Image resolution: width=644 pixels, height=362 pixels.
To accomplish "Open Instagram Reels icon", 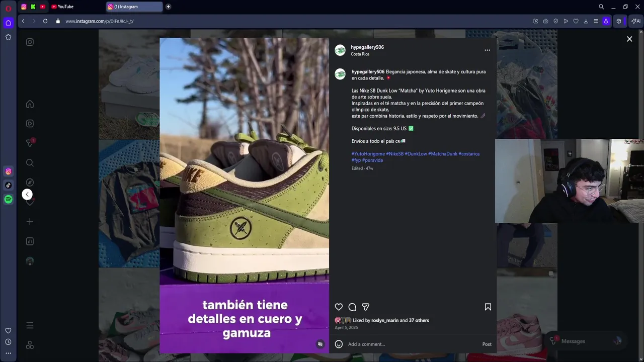I will 30,123.
